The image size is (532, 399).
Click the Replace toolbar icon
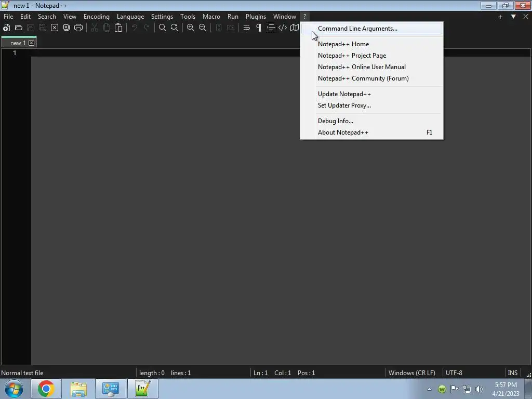(x=175, y=28)
